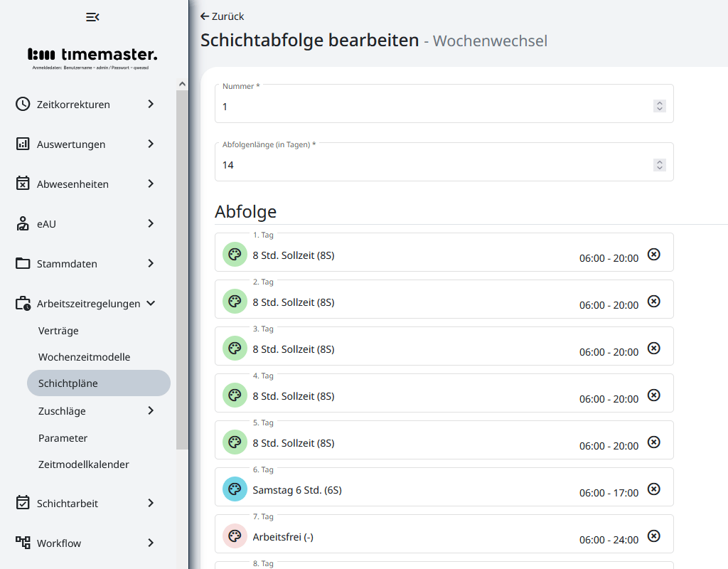
Task: Click the green palette icon on 1. Tag
Action: (x=235, y=254)
